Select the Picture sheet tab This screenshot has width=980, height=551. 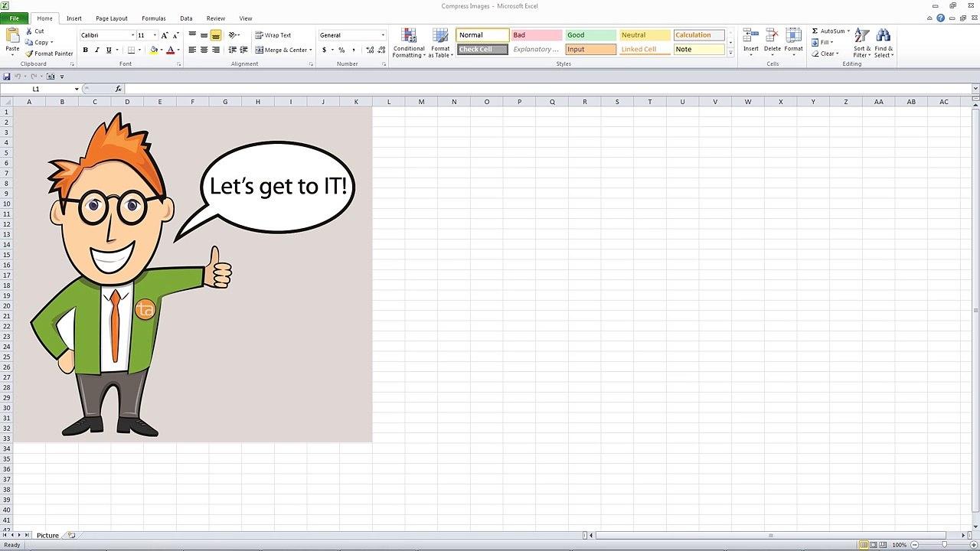coord(47,535)
